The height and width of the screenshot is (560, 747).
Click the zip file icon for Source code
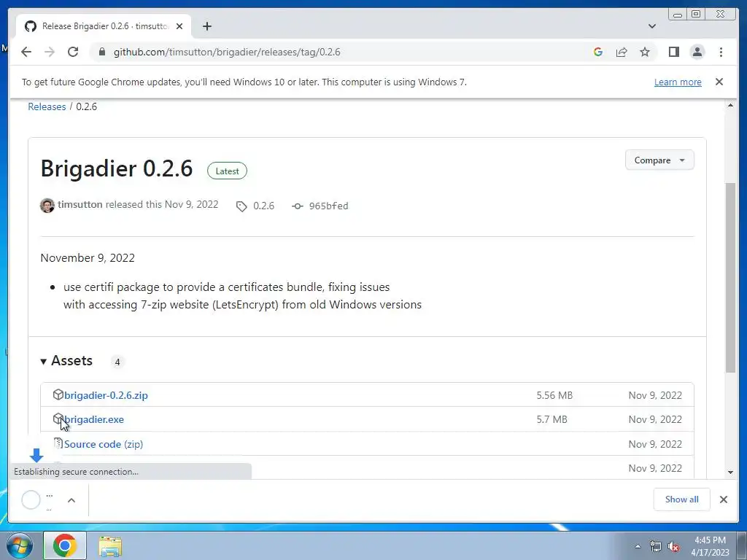click(58, 443)
